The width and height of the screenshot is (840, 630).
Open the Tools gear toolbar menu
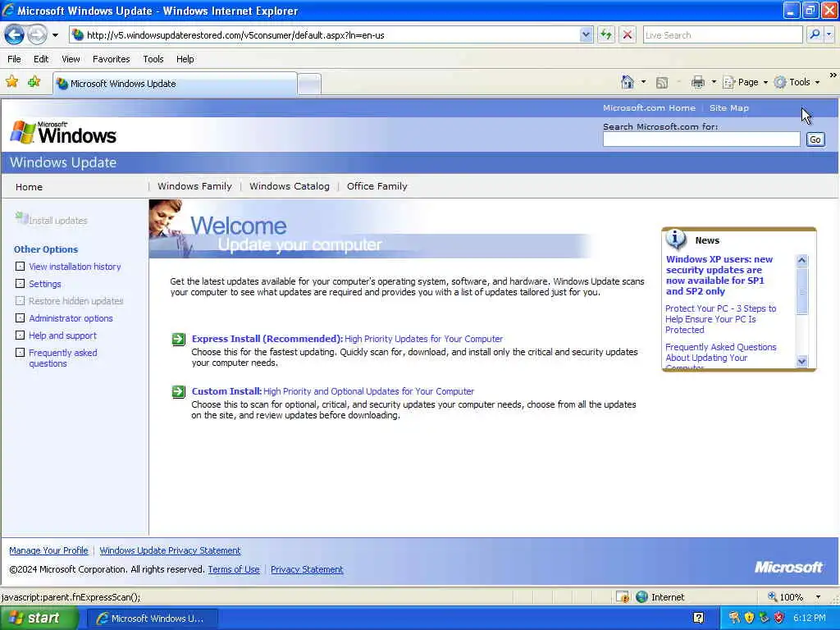point(797,82)
